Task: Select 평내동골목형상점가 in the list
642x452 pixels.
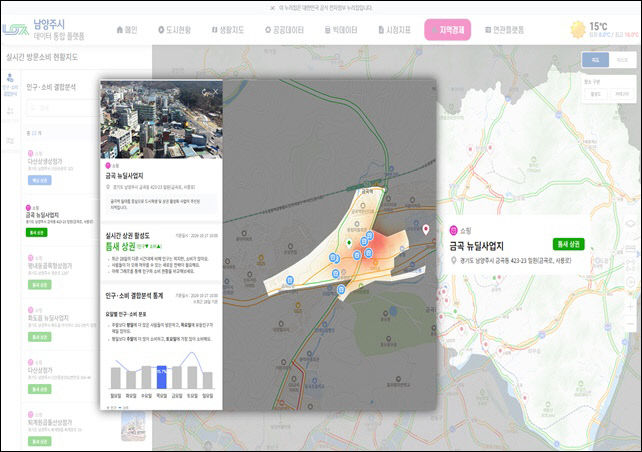Action: (x=50, y=266)
